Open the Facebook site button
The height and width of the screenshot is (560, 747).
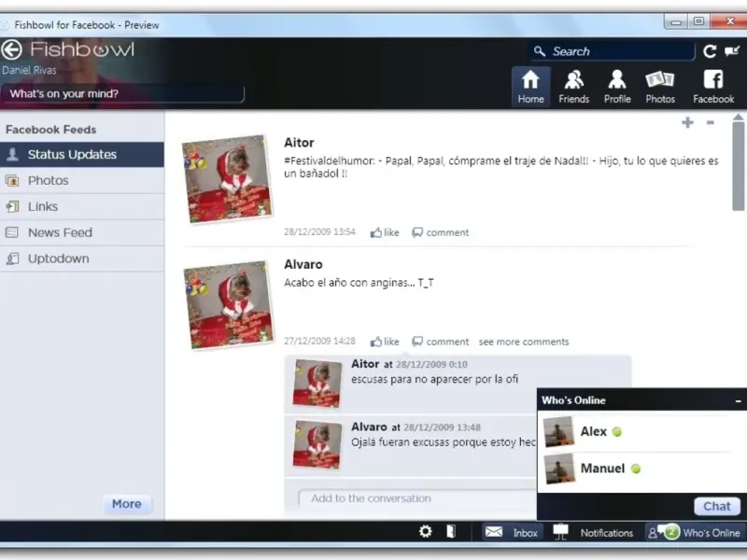click(x=713, y=87)
